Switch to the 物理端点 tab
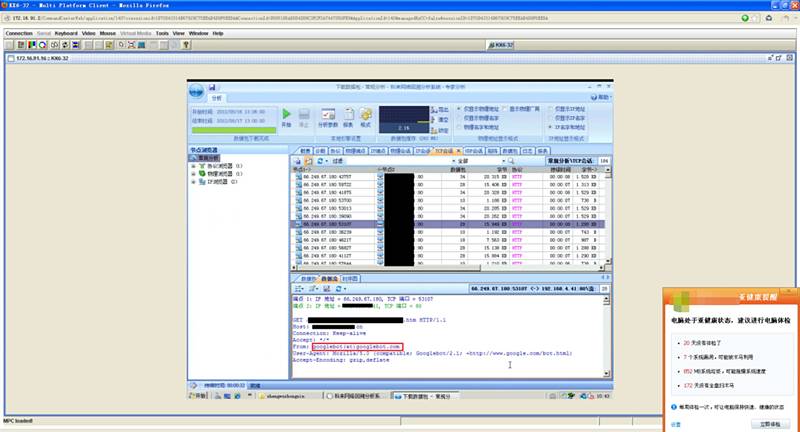Viewport: 800px width, 432px height. 355,151
